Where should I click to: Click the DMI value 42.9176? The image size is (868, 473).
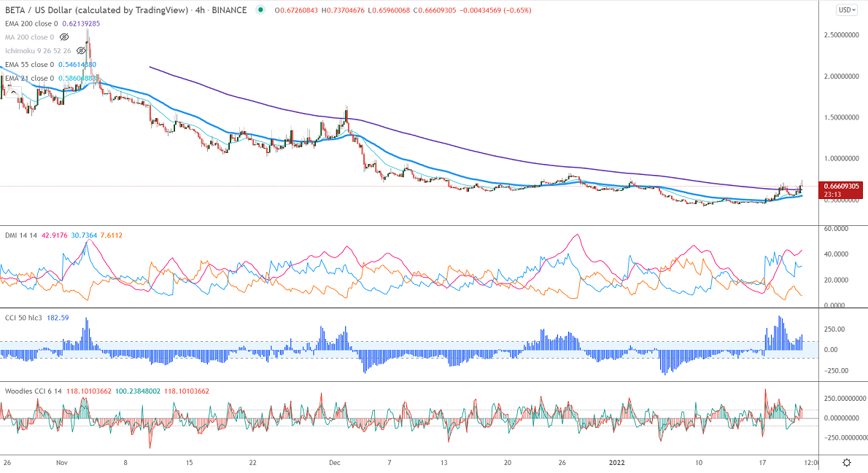coord(54,235)
